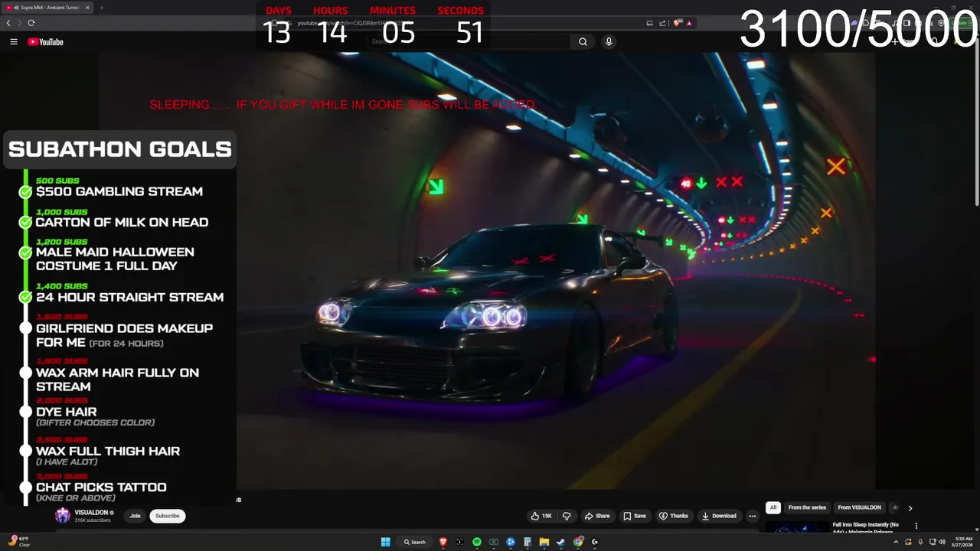The height and width of the screenshot is (551, 980).
Task: Open Logitech G HUB from the taskbar
Action: tap(595, 542)
